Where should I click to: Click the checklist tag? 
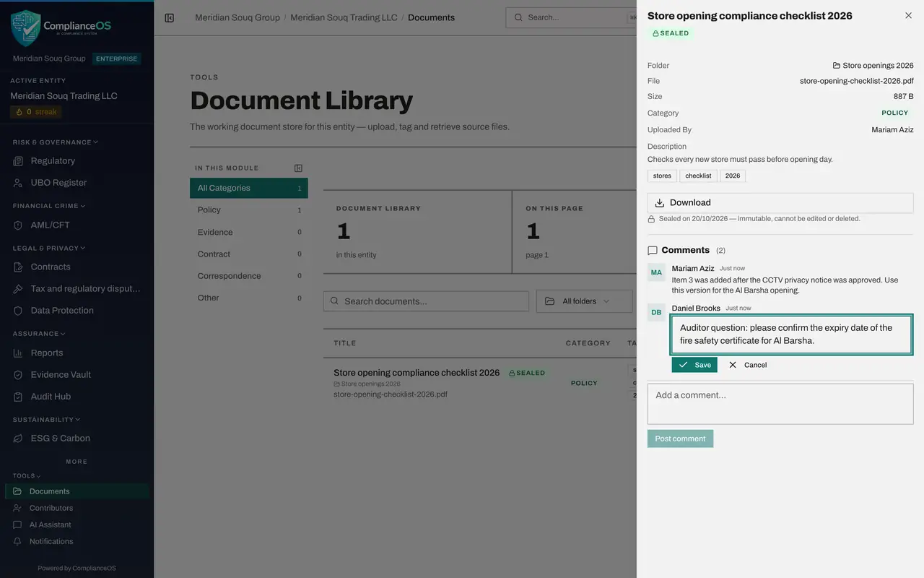click(x=698, y=176)
